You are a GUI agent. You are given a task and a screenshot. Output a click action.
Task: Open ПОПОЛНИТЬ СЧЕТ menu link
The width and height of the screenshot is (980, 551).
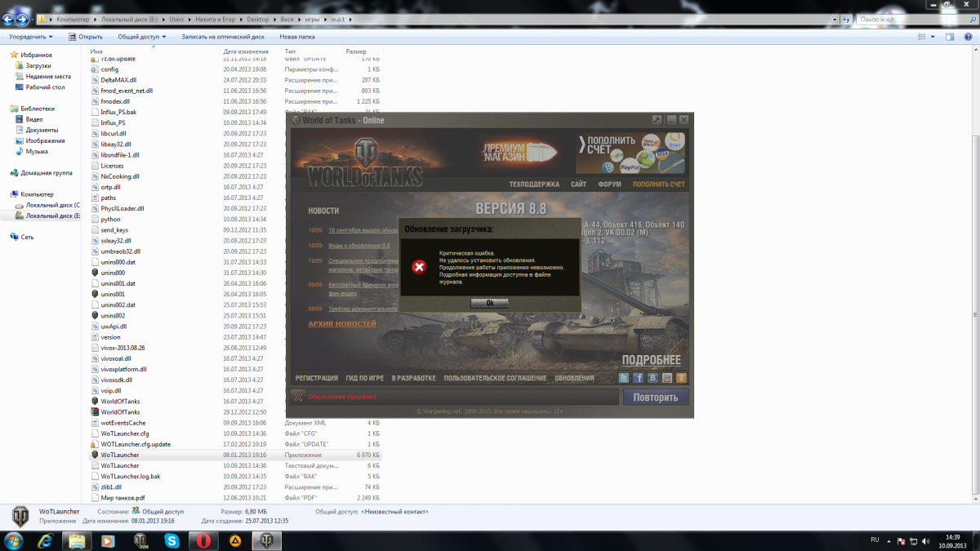click(x=659, y=184)
